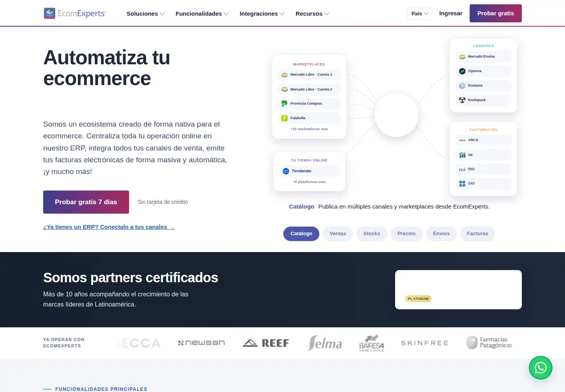Click the Tiendanube icon
This screenshot has width=565, height=392.
pyautogui.click(x=286, y=171)
